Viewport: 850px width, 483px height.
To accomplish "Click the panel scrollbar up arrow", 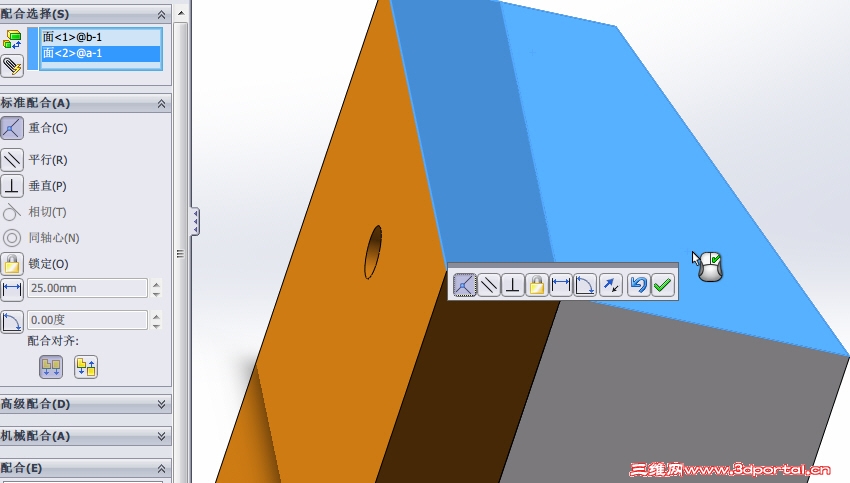I will coord(181,13).
